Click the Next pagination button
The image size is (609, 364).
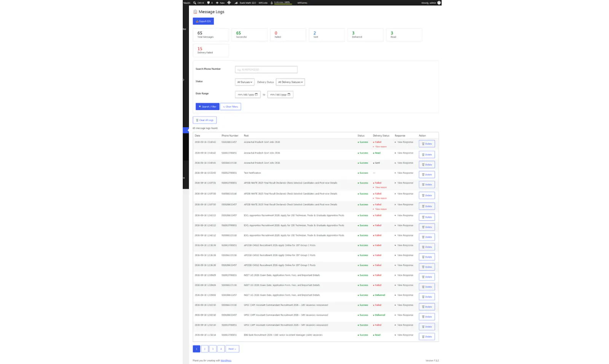click(232, 349)
